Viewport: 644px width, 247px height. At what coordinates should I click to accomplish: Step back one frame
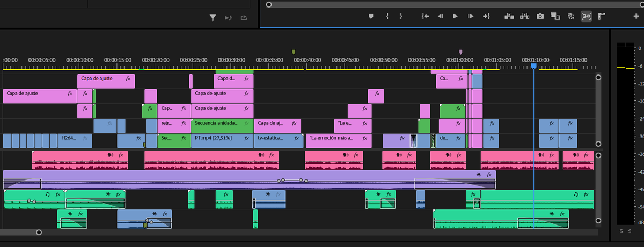click(x=441, y=17)
